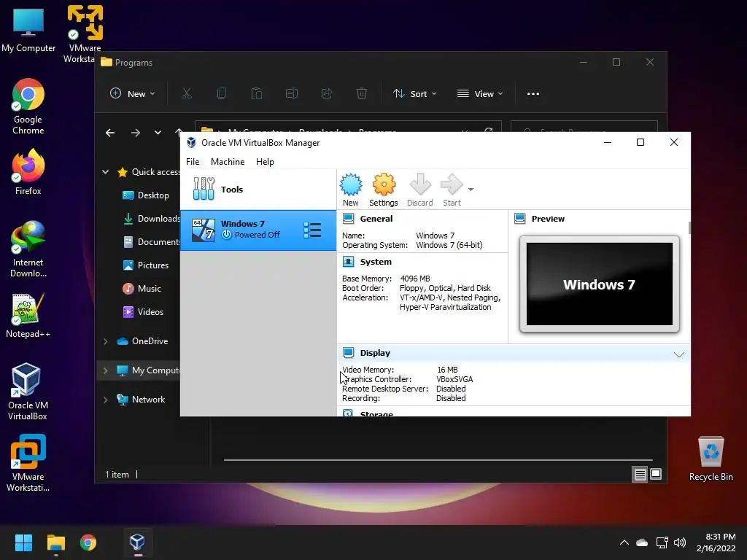
Task: Open clock showing 8:31 PM
Action: [x=716, y=542]
